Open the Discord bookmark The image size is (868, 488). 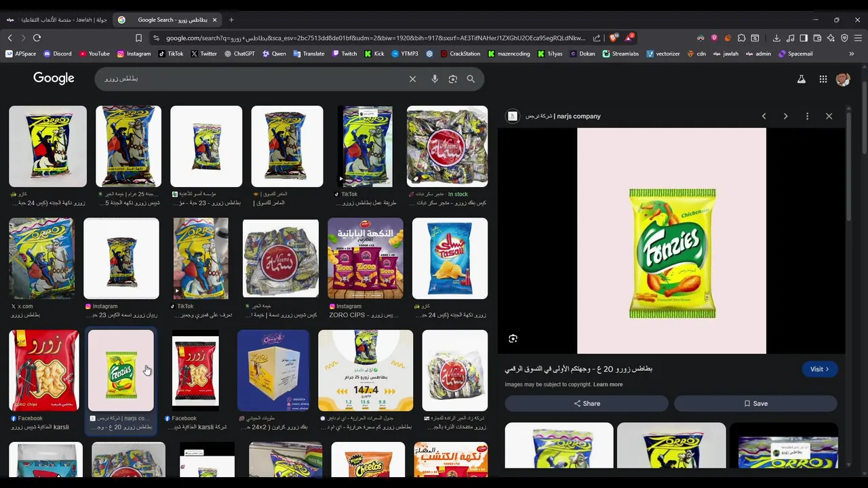point(57,54)
